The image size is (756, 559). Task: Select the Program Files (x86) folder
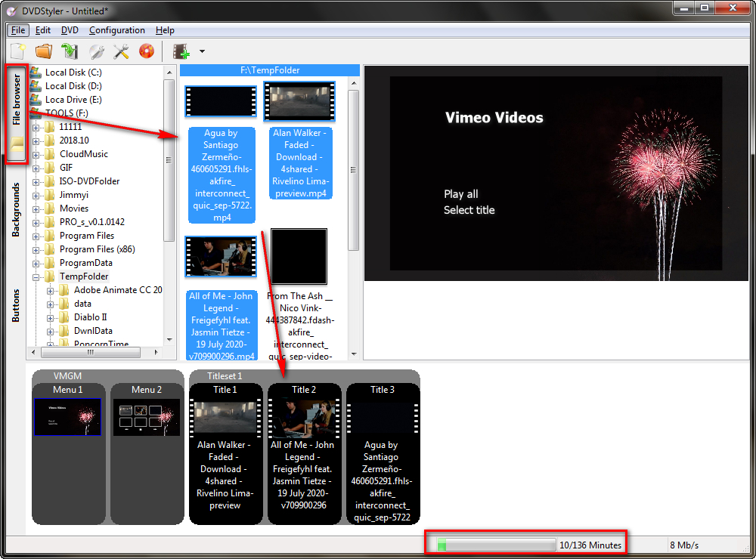pos(97,249)
